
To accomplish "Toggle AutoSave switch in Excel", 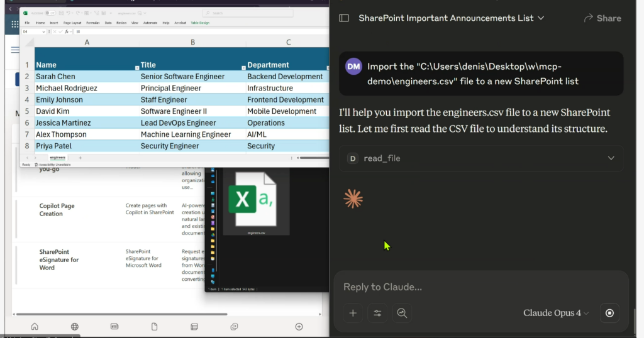I will [50, 13].
